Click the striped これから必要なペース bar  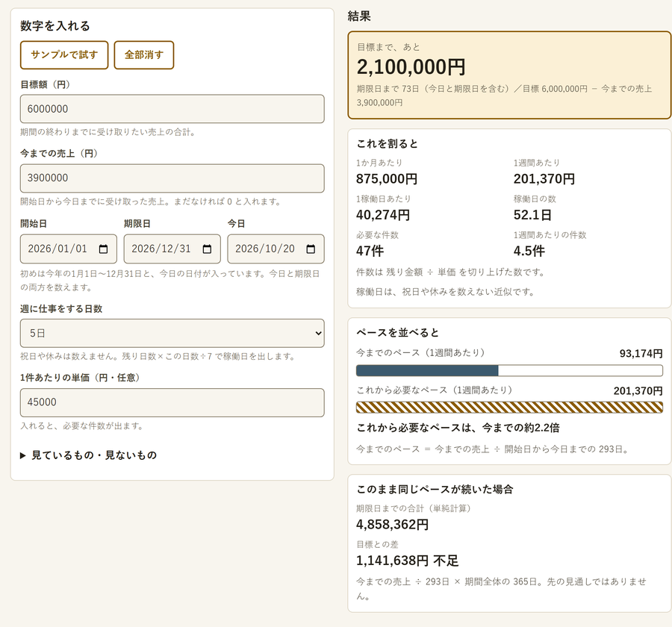(509, 408)
